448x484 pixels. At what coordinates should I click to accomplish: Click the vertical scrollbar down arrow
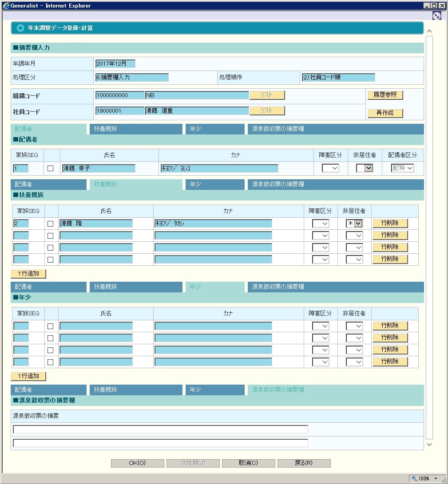coord(429,444)
